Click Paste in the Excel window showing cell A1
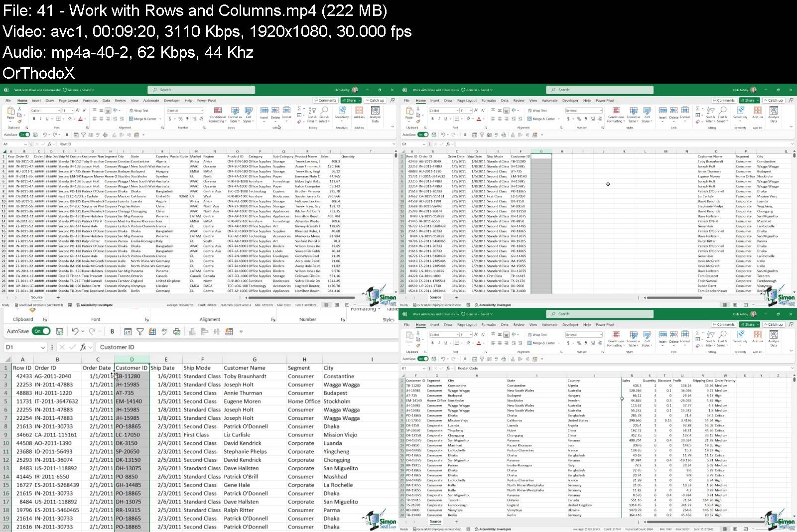 10,114
